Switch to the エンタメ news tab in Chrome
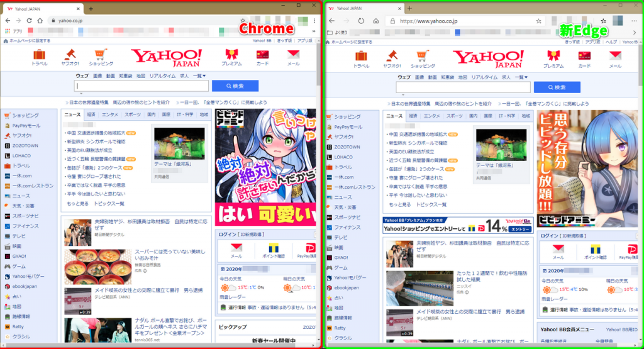Image resolution: width=644 pixels, height=349 pixels. 110,115
